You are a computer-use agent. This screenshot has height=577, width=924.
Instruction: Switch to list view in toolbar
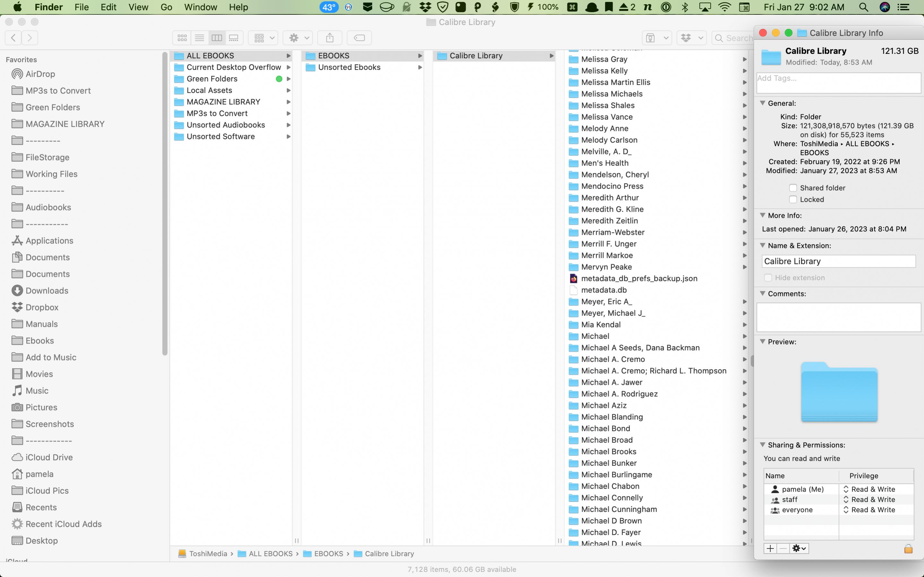[x=199, y=38]
